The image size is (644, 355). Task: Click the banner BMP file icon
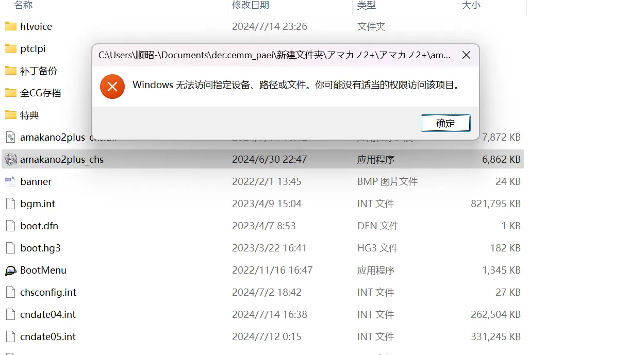[x=11, y=181]
